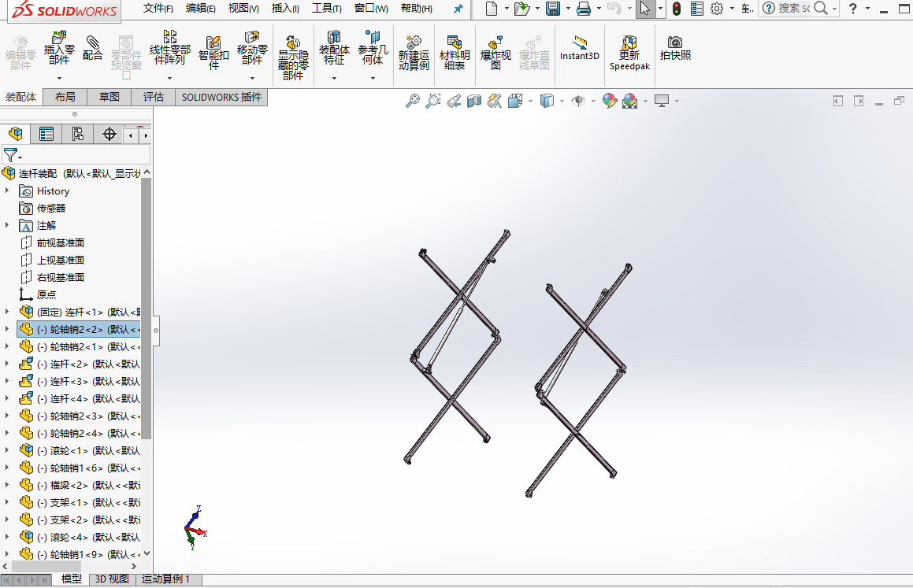913x588 pixels.
Task: Open PropertyManager tab icon
Action: point(46,135)
